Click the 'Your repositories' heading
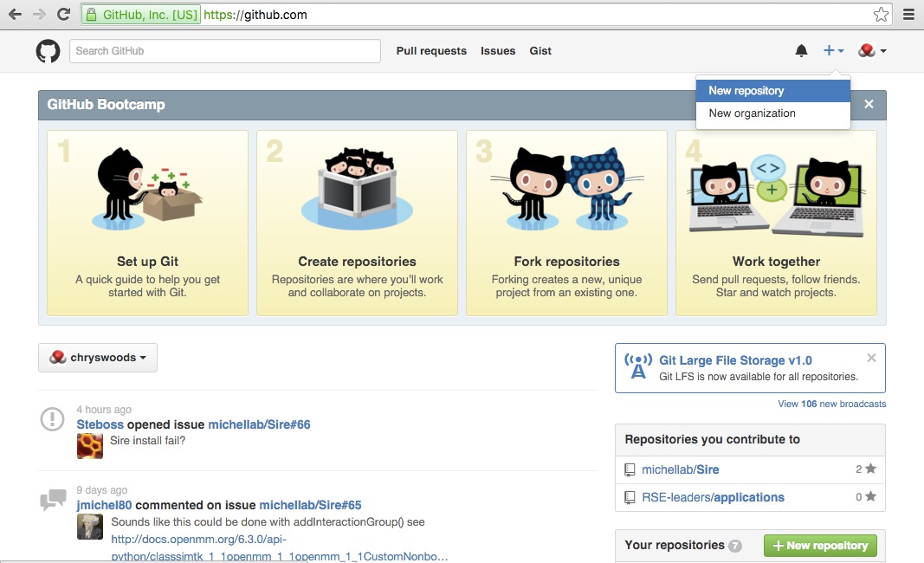Viewport: 924px width, 563px height. pyautogui.click(x=674, y=546)
